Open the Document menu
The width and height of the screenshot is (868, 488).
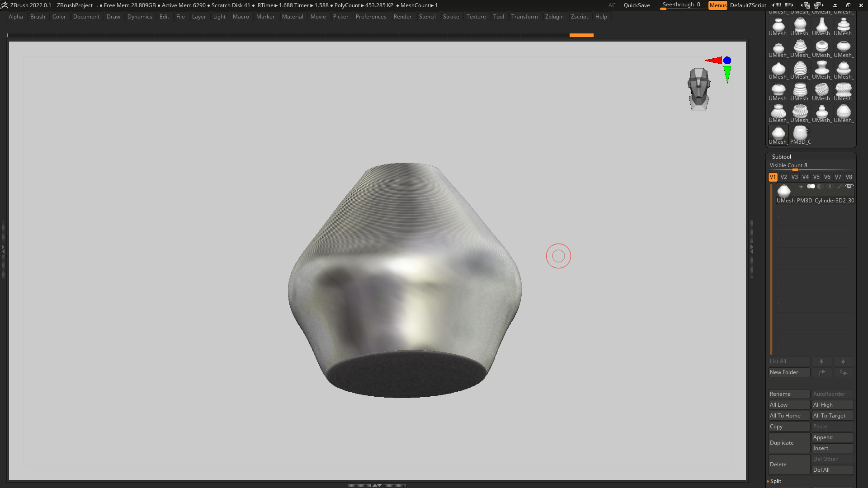tap(86, 17)
